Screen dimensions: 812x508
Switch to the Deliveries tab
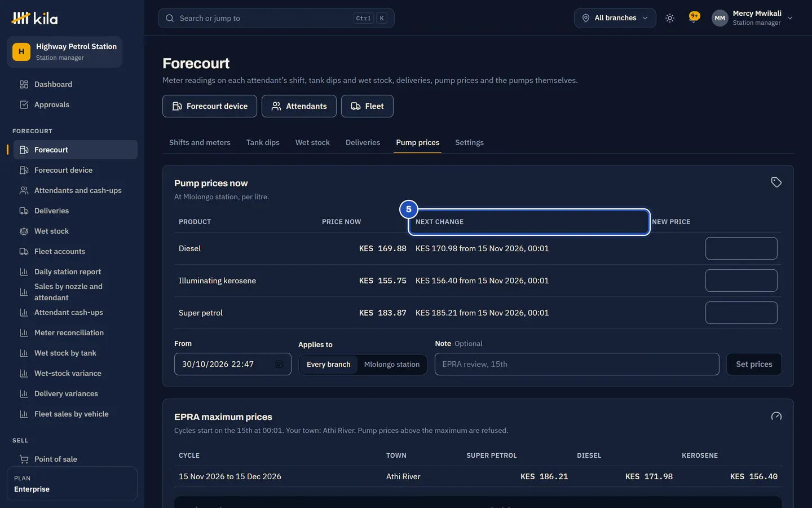[x=363, y=142]
